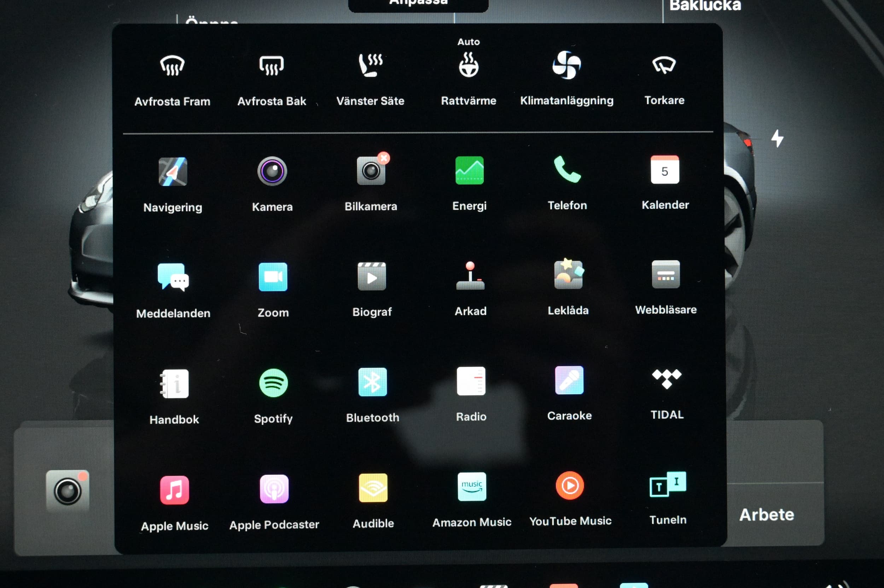Turn on Avfrosta Bak rear defrost

click(x=272, y=66)
